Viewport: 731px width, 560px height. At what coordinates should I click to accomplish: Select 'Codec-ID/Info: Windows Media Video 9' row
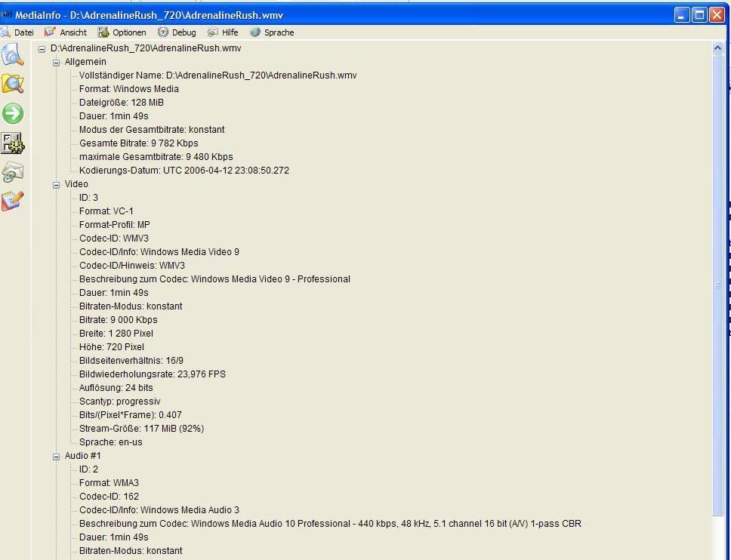(x=159, y=252)
